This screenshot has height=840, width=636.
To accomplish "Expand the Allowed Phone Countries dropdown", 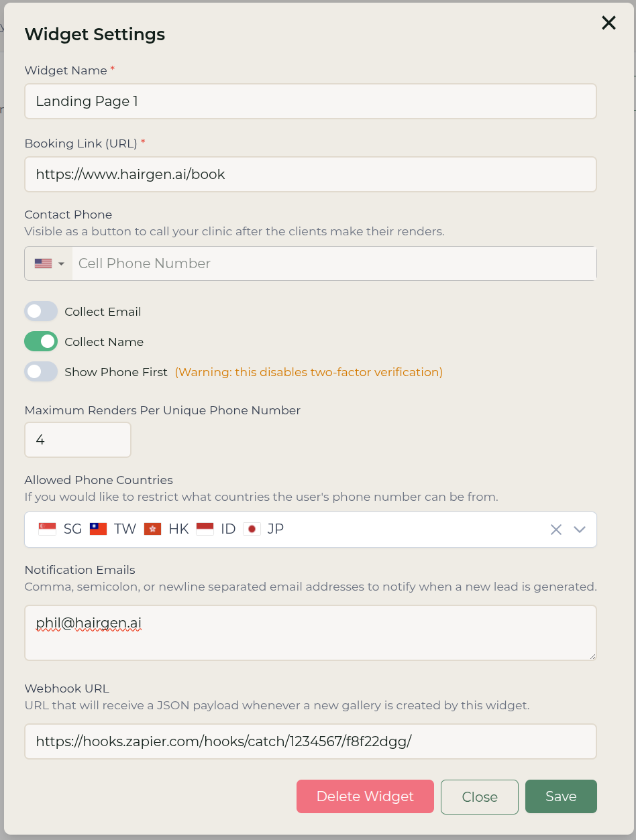I will pos(579,529).
